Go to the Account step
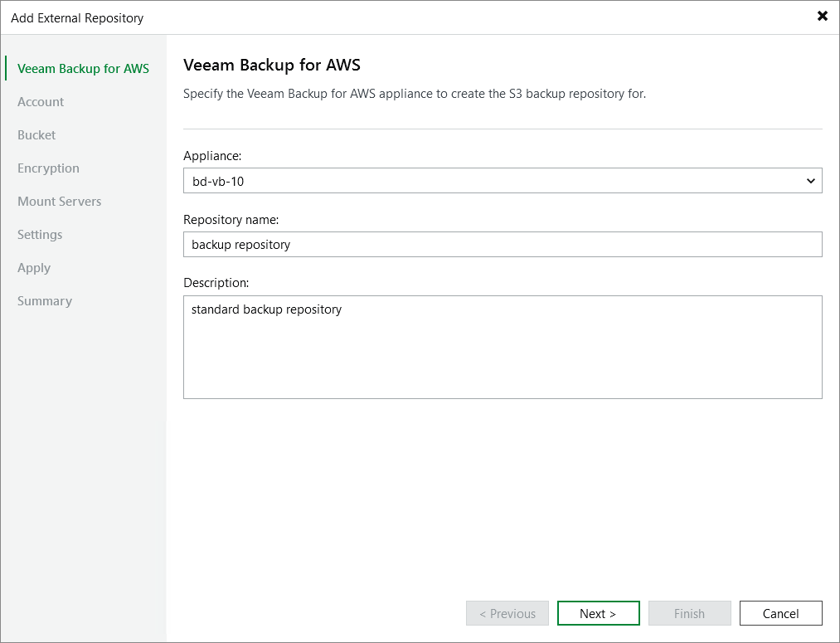 [41, 102]
